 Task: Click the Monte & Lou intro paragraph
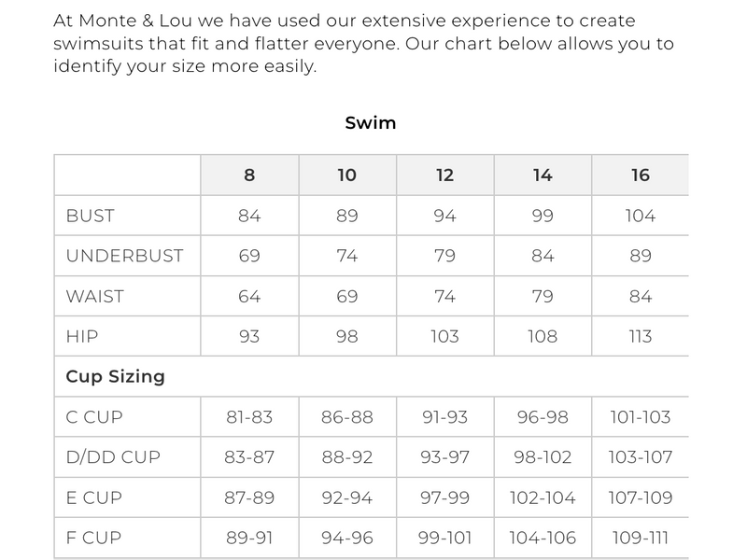363,44
